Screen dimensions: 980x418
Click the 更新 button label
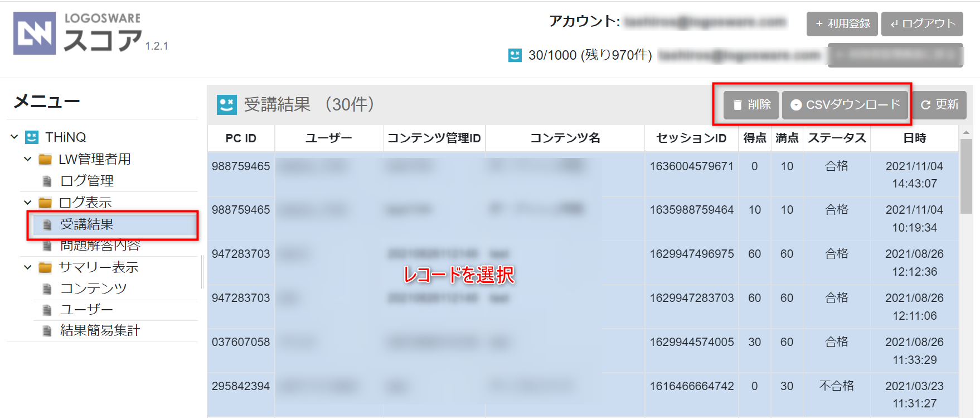pyautogui.click(x=947, y=105)
